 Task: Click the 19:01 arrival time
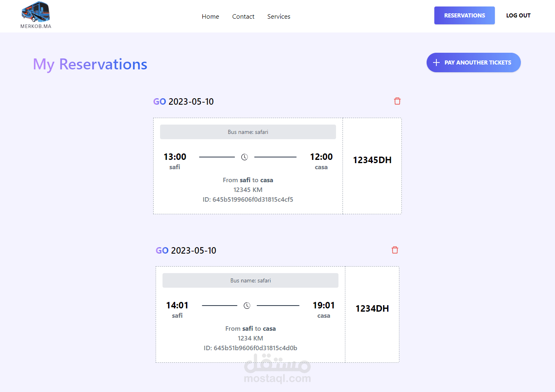324,305
